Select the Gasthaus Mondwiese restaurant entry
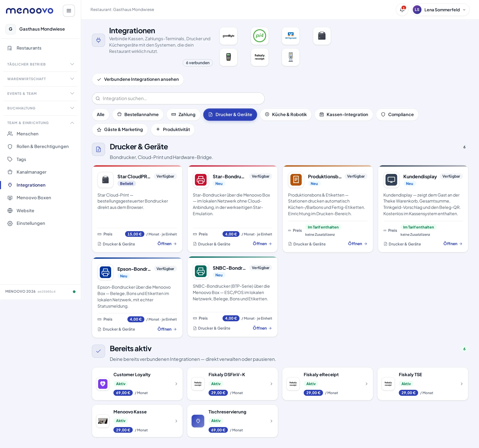The image size is (479, 448). (x=40, y=29)
